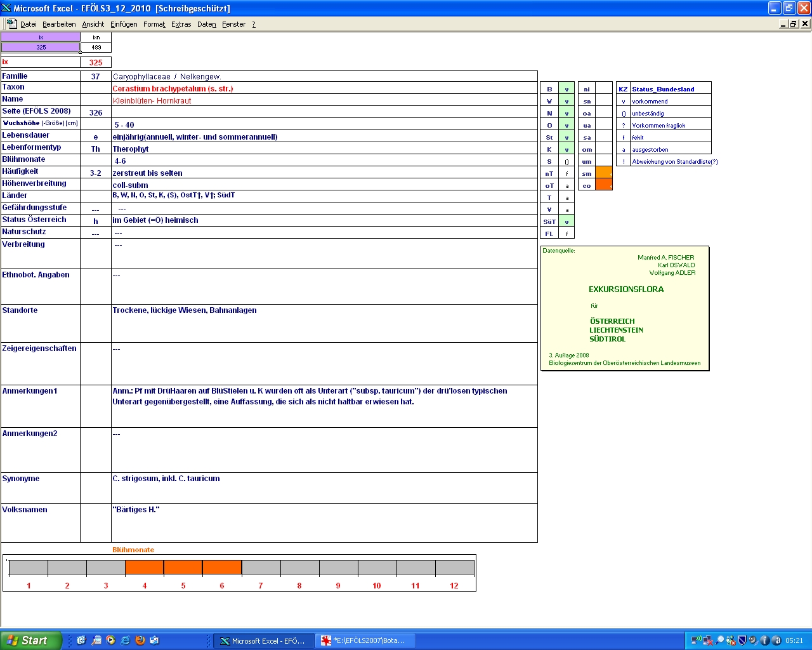Click the legend entry 'ausgestorben'

pos(671,149)
